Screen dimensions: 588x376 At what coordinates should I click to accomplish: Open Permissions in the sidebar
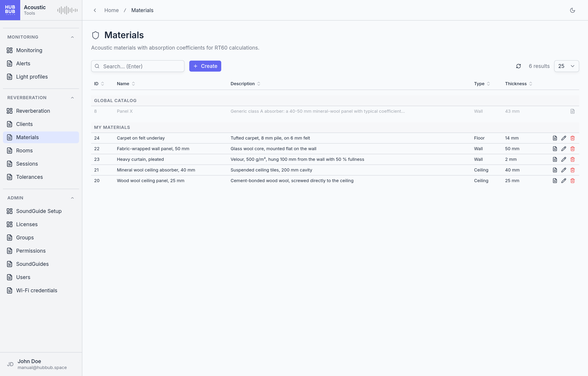pos(41,251)
